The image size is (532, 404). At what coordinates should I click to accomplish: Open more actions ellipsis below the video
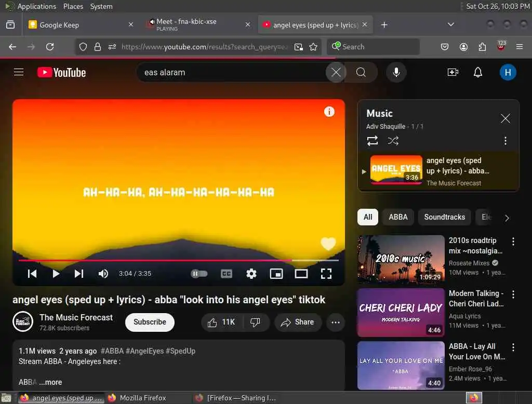pos(335,322)
